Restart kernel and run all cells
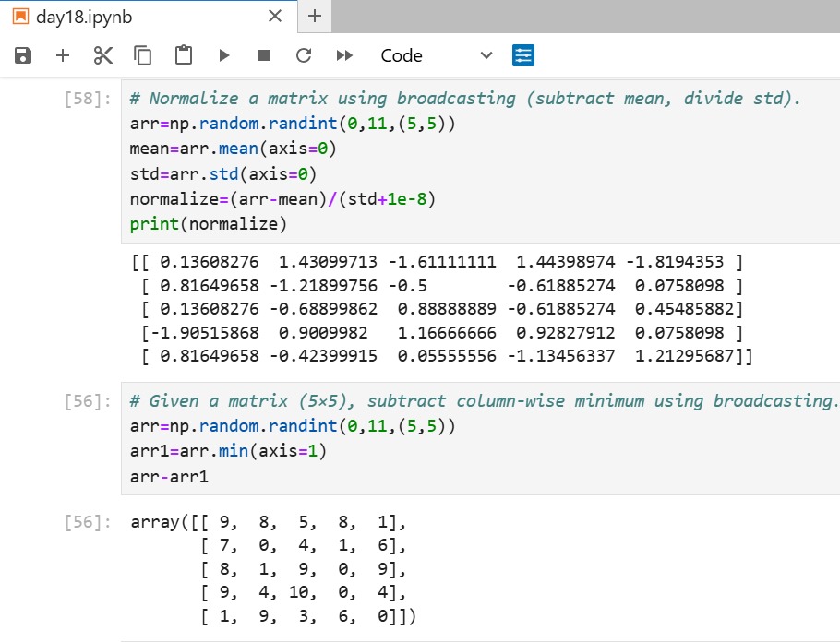 343,54
